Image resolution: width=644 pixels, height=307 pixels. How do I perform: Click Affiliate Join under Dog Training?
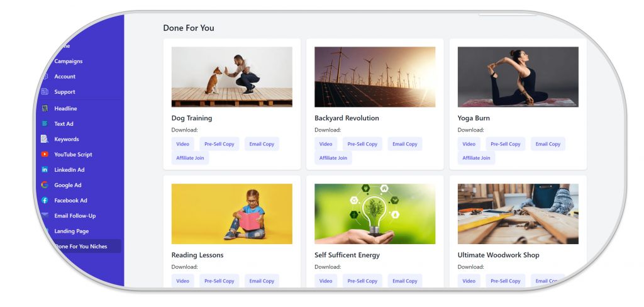[190, 158]
